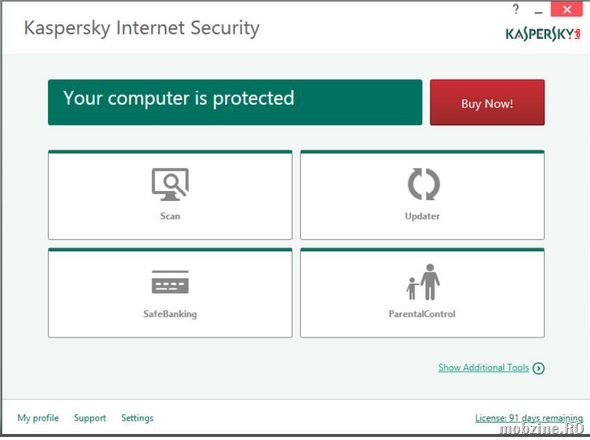Click the question mark help icon
The image size is (590, 440).
[516, 9]
